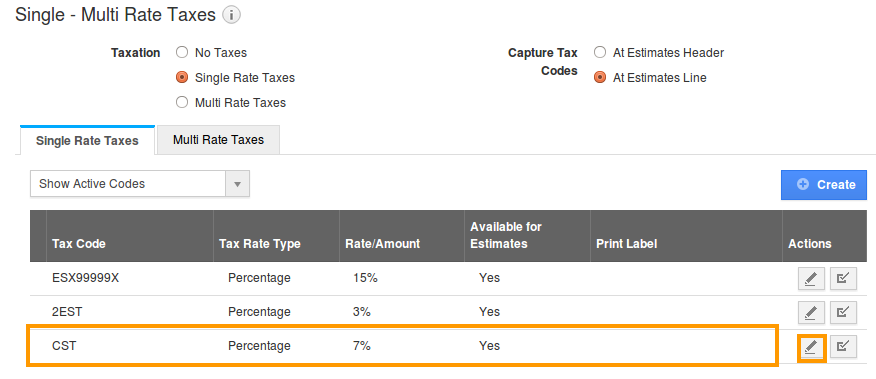This screenshot has height=379, width=876.
Task: Click the 3% rate value
Action: point(362,311)
